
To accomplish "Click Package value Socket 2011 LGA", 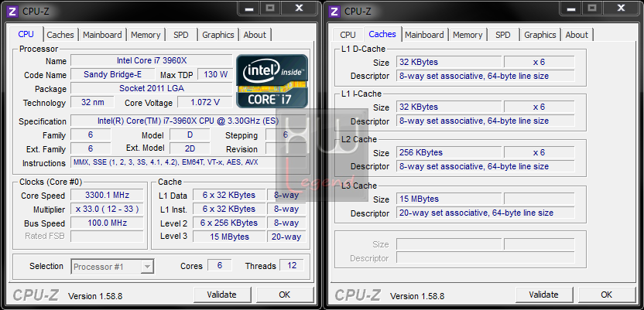I will 152,89.
